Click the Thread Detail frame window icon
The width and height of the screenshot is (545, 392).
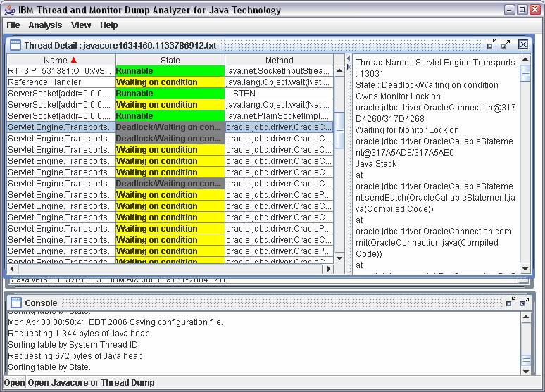pos(15,45)
